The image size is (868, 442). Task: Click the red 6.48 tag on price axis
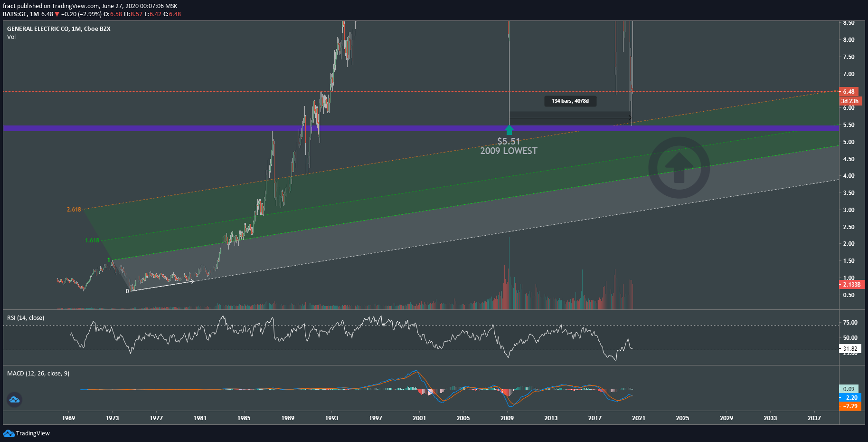849,92
